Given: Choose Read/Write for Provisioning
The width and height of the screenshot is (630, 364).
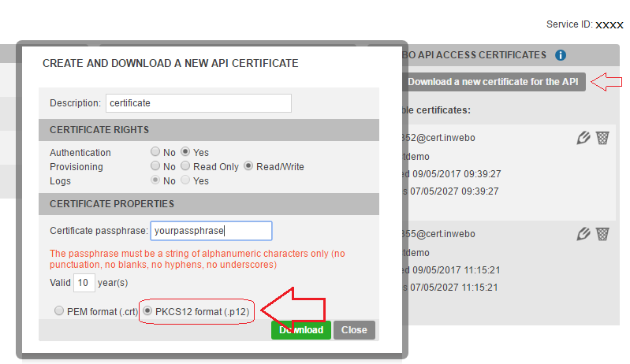Looking at the screenshot, I should click(x=248, y=167).
